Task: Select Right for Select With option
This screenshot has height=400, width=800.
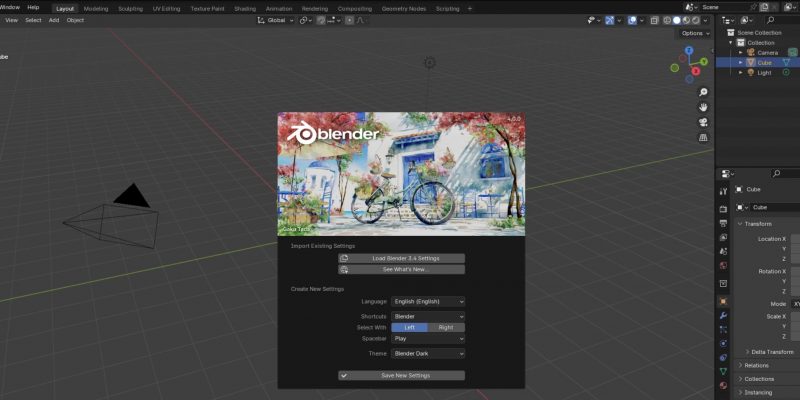Action: (x=446, y=328)
